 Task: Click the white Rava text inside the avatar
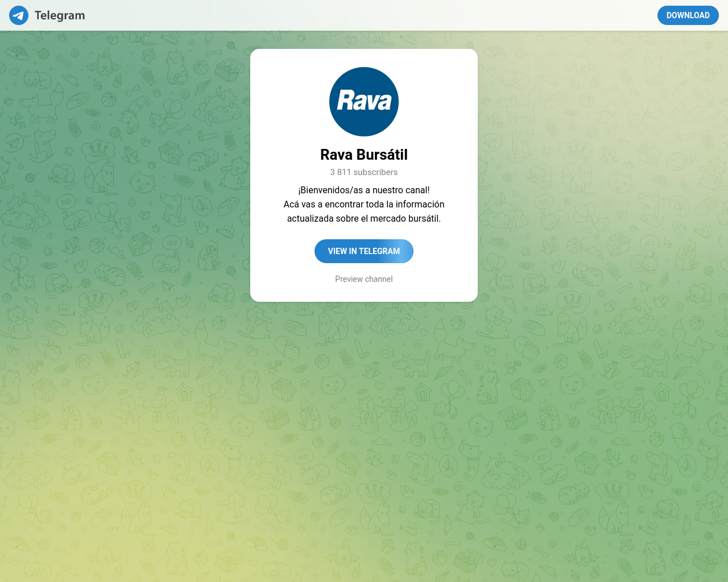tap(364, 101)
